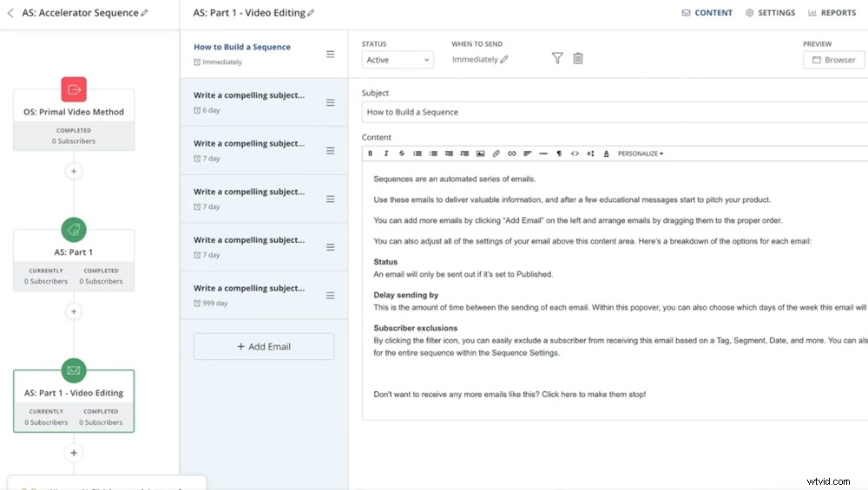868x490 pixels.
Task: Add step below OS: Primal Video Method
Action: (74, 172)
